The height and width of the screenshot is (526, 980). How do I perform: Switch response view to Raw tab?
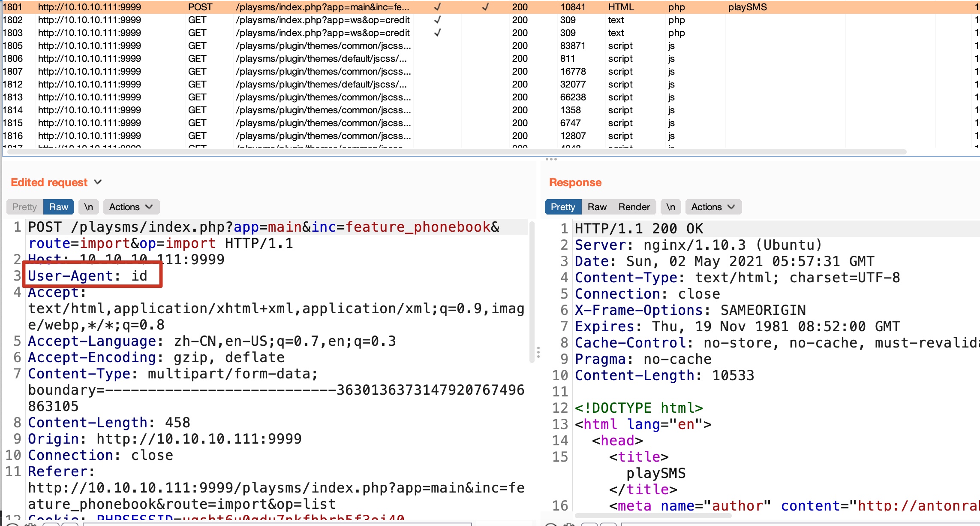(597, 207)
